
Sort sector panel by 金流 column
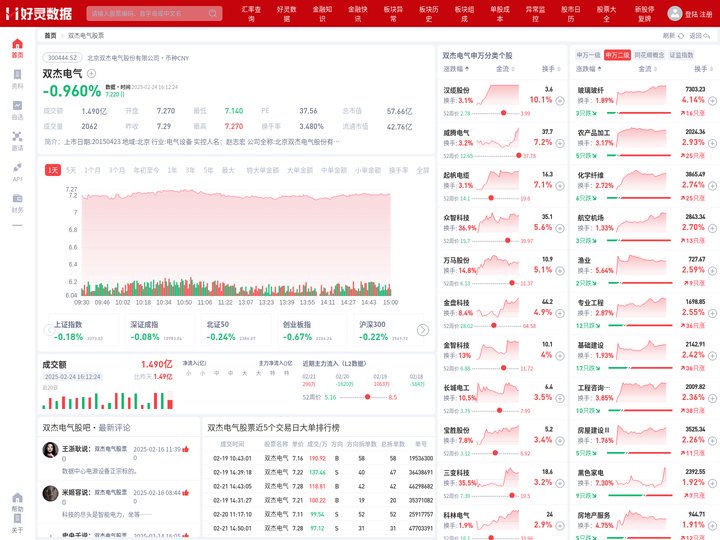647,69
